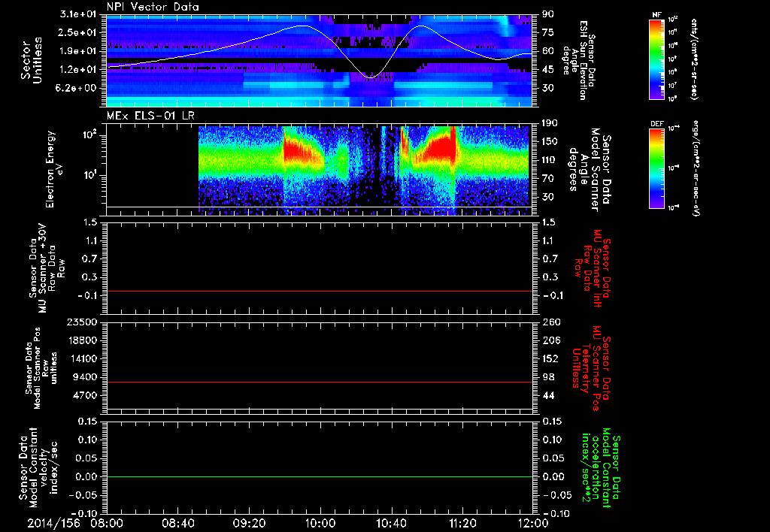Screen dimensions: 770x532
Task: Click the '9400' scanner position tick
Action: pyautogui.click(x=84, y=377)
